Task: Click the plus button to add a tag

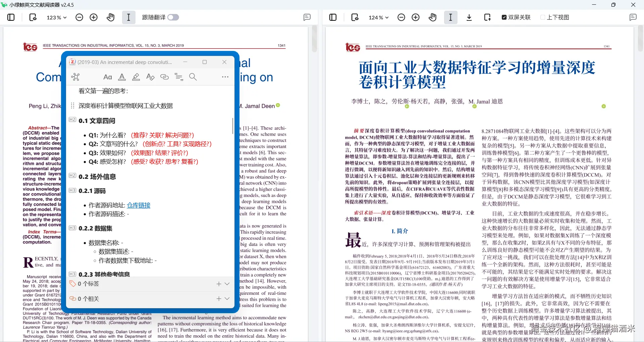Action: (x=218, y=284)
